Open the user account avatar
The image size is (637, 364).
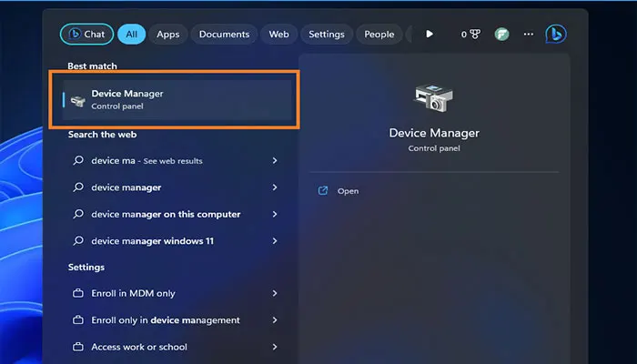pos(501,35)
